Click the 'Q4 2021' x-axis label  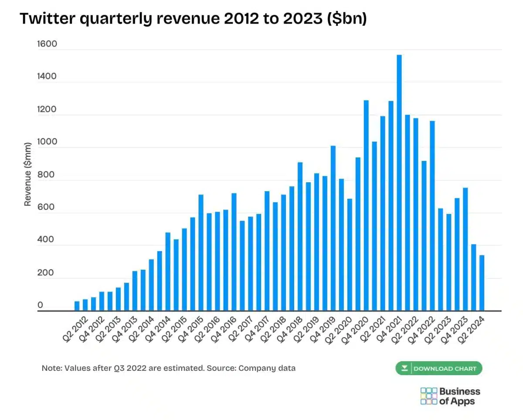point(390,330)
